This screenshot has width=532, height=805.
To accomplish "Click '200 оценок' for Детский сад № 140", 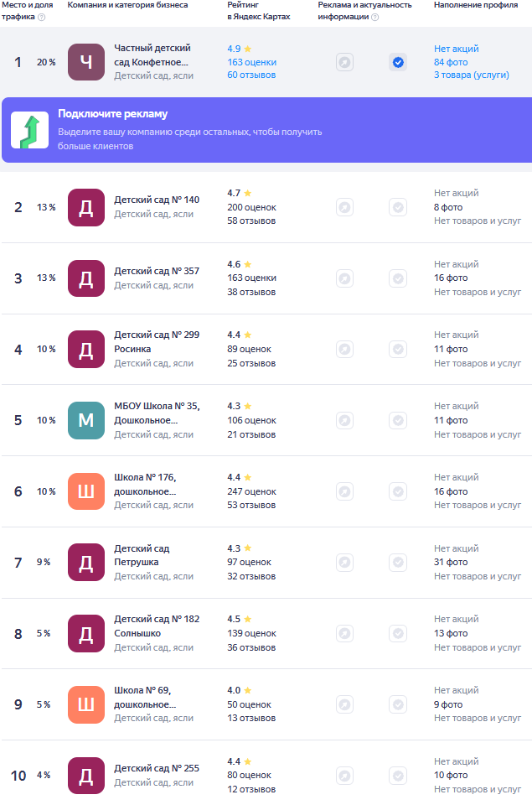I will (252, 207).
